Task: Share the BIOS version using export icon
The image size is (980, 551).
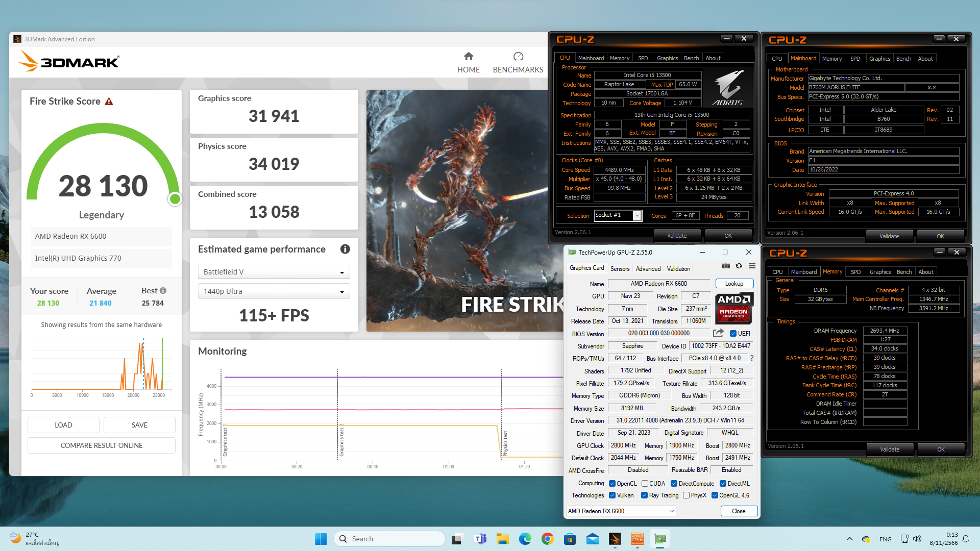Action: (x=718, y=333)
